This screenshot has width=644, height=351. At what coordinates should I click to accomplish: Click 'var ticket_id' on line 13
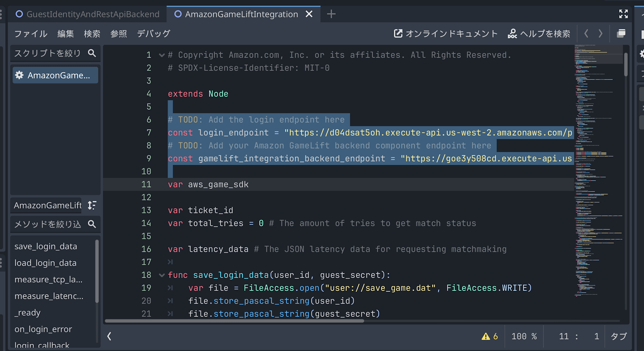pyautogui.click(x=200, y=210)
